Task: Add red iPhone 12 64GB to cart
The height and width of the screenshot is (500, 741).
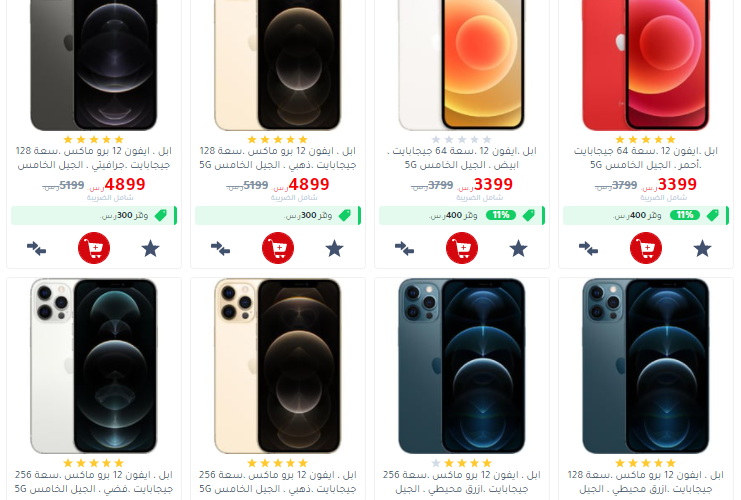Action: coord(646,248)
